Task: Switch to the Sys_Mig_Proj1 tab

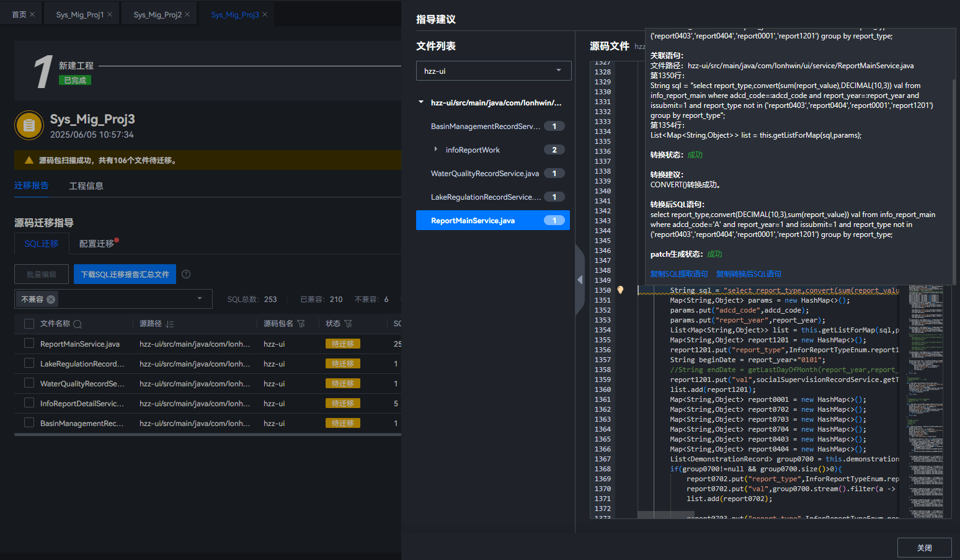Action: [x=79, y=14]
